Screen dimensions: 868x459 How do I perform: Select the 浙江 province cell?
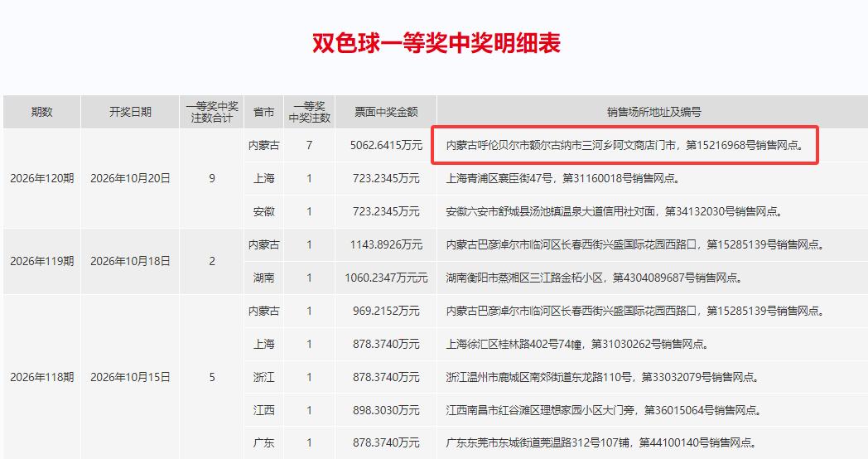pyautogui.click(x=263, y=377)
